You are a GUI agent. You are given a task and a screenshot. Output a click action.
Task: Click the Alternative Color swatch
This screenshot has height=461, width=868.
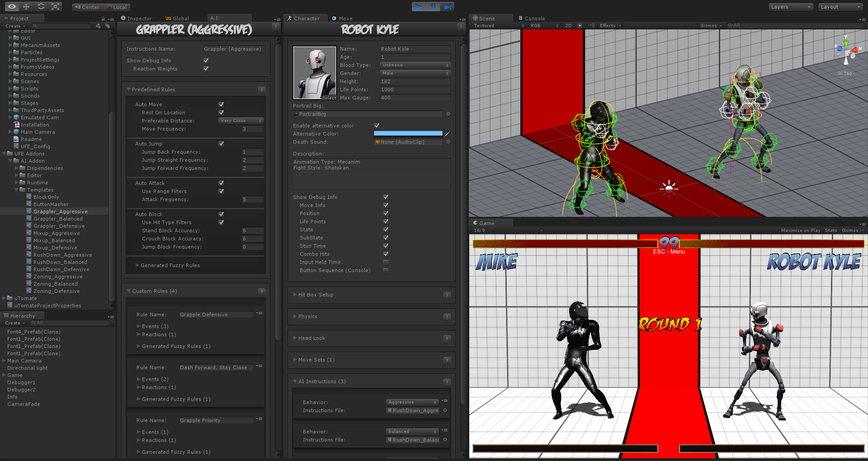click(x=407, y=133)
